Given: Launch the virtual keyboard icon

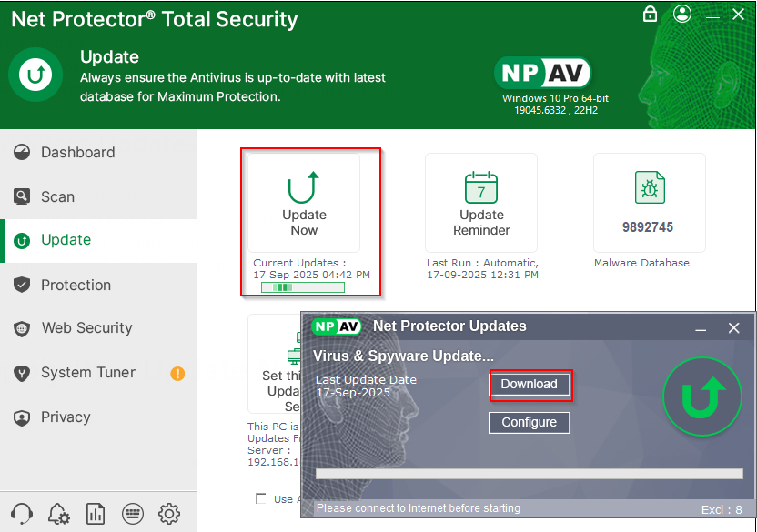Looking at the screenshot, I should [133, 513].
